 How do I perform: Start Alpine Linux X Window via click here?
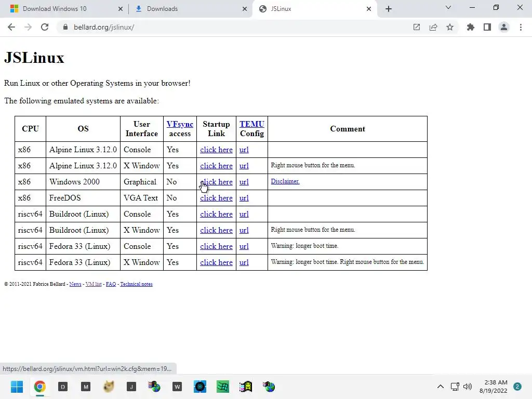click(216, 166)
